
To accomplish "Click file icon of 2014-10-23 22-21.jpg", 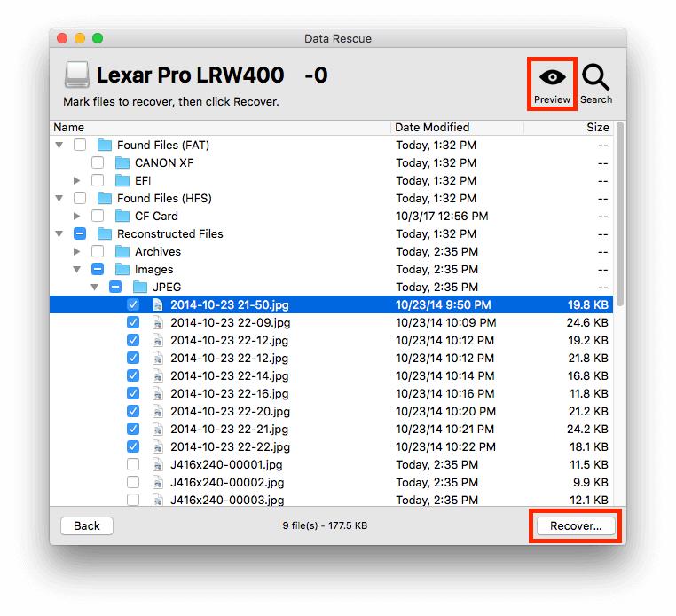I will [158, 430].
